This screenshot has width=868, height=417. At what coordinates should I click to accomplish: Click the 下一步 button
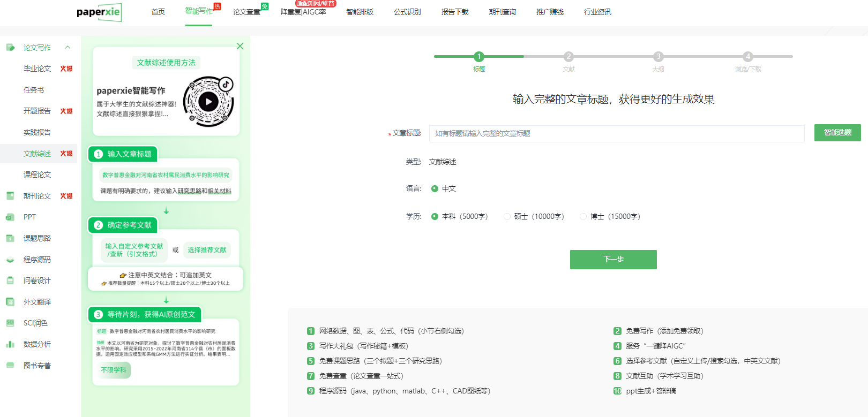click(x=613, y=259)
